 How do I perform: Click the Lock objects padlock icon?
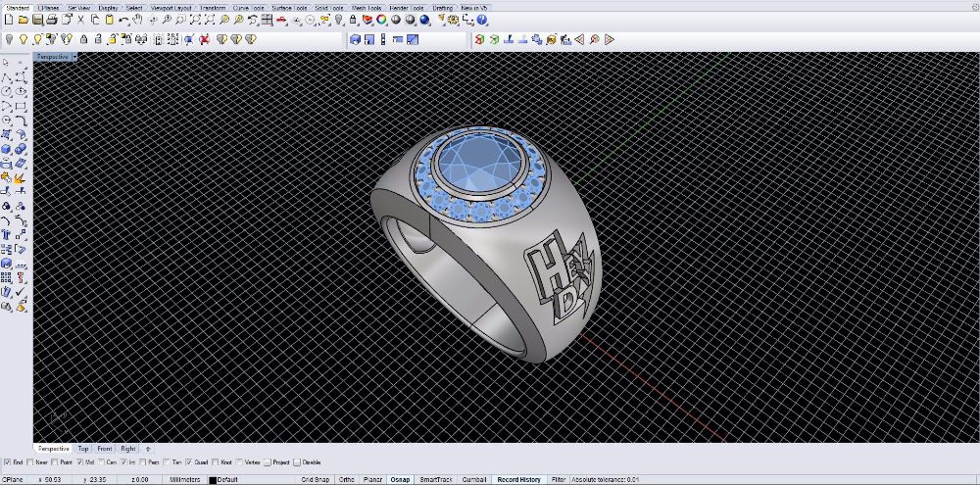[84, 39]
